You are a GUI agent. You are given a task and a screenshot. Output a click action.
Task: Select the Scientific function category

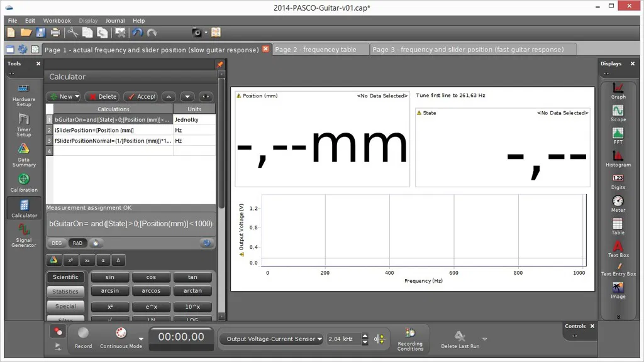click(65, 277)
